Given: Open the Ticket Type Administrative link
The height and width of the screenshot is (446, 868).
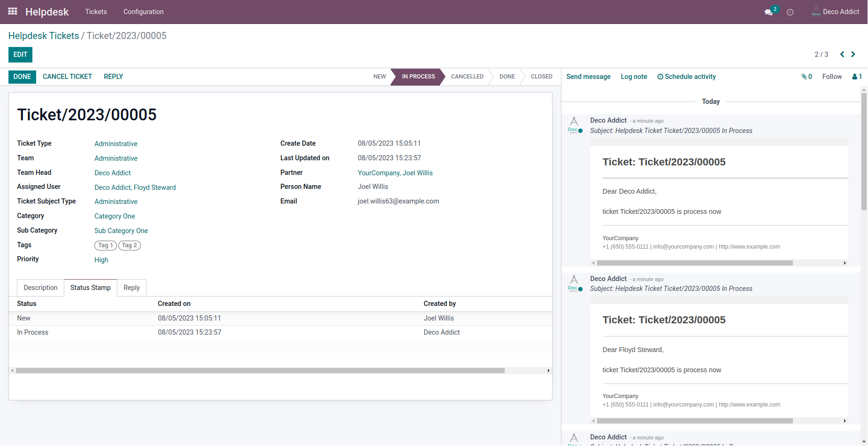Looking at the screenshot, I should 116,144.
